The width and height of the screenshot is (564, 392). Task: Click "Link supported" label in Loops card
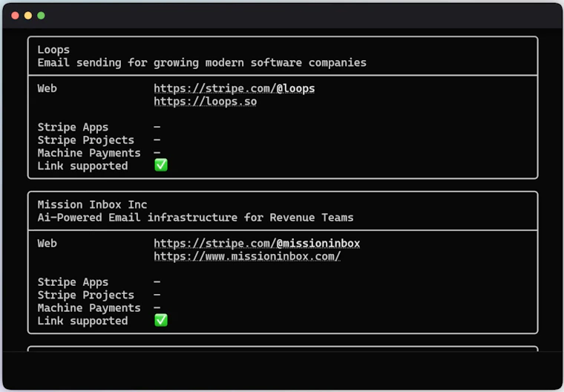82,166
